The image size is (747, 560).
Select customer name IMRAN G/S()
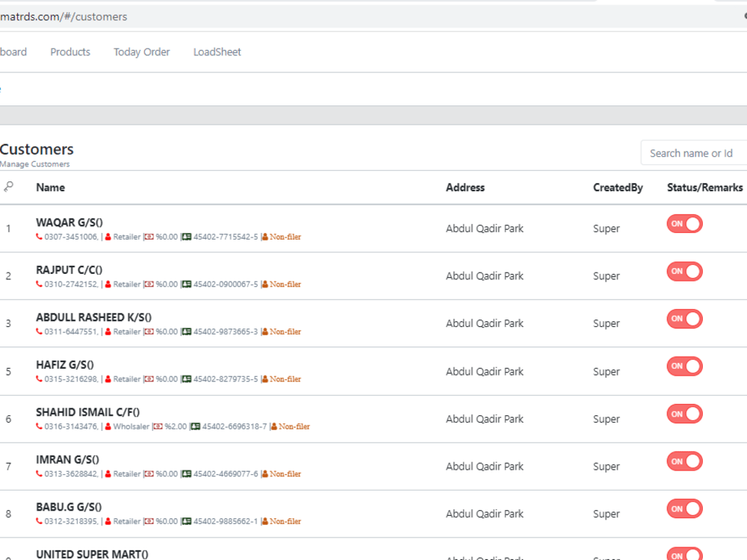click(x=68, y=459)
